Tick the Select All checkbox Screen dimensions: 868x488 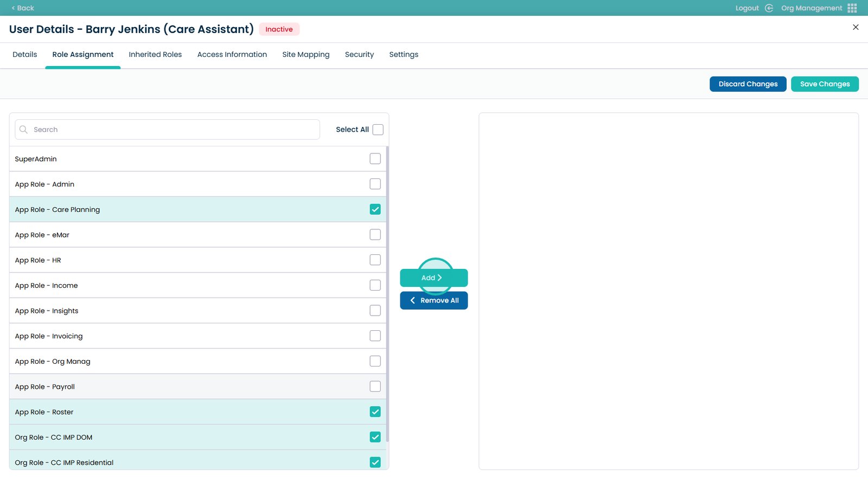click(378, 130)
